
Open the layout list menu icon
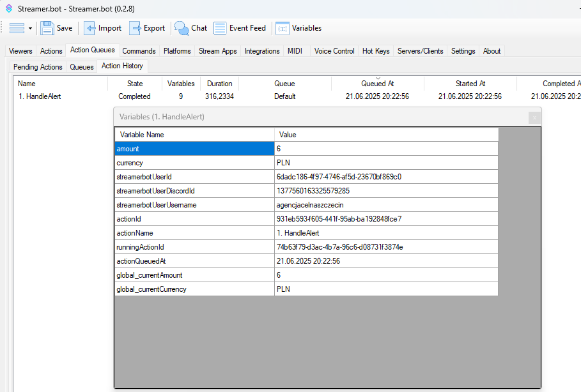17,28
